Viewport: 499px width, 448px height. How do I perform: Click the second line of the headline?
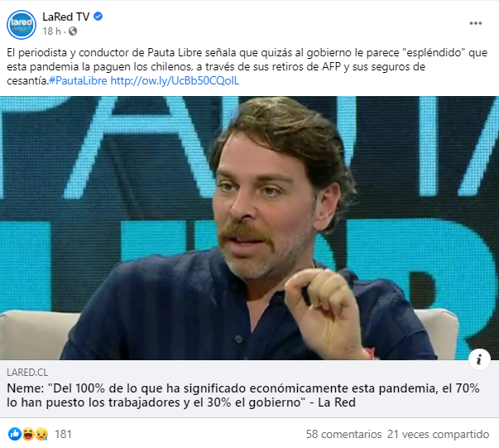181,402
